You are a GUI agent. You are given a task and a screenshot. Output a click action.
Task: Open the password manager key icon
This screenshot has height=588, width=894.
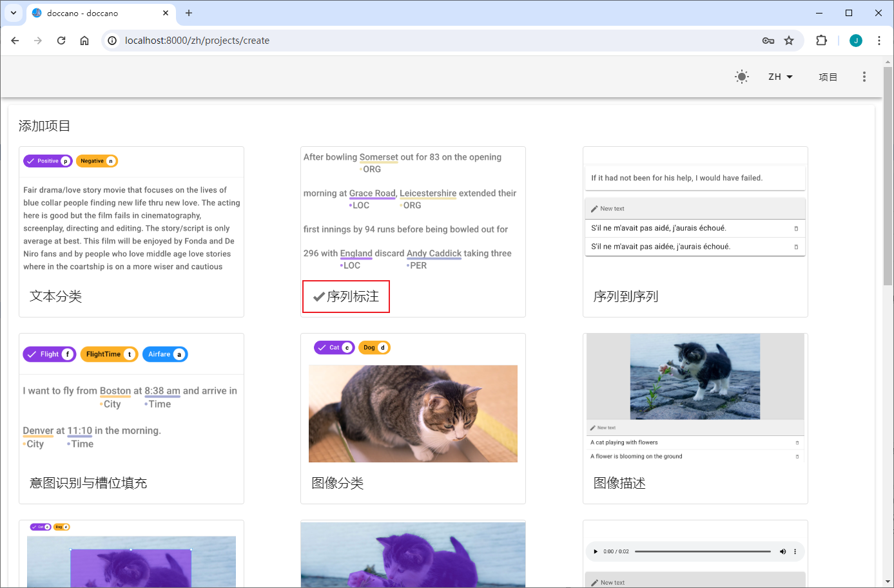pyautogui.click(x=768, y=41)
